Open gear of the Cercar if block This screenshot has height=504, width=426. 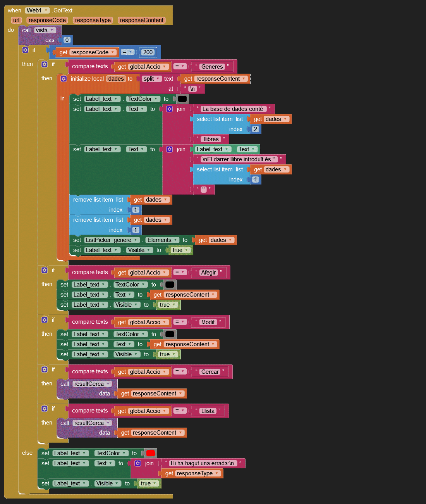point(45,369)
